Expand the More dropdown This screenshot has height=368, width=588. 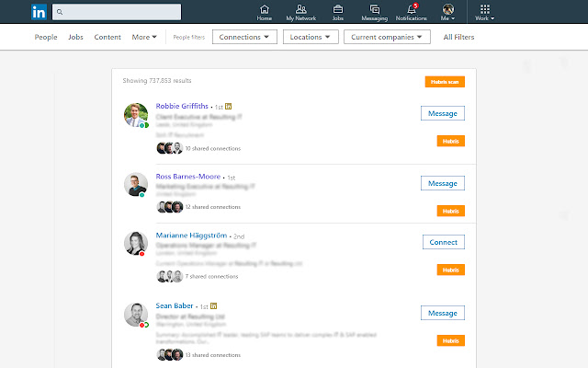click(144, 37)
